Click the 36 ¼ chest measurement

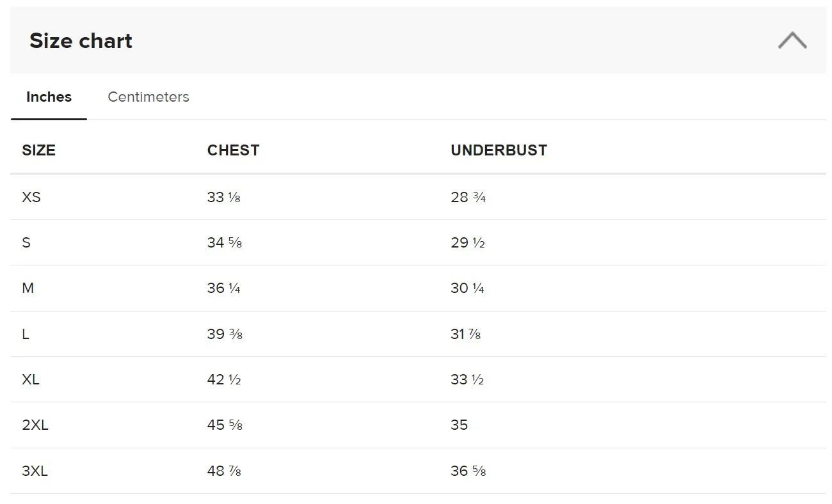click(223, 288)
